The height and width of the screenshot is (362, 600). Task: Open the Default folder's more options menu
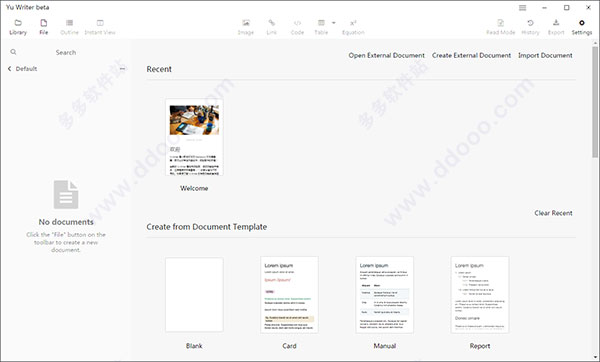coord(122,69)
